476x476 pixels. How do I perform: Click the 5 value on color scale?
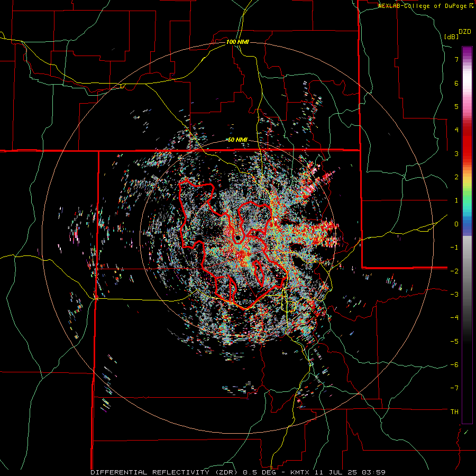456,106
